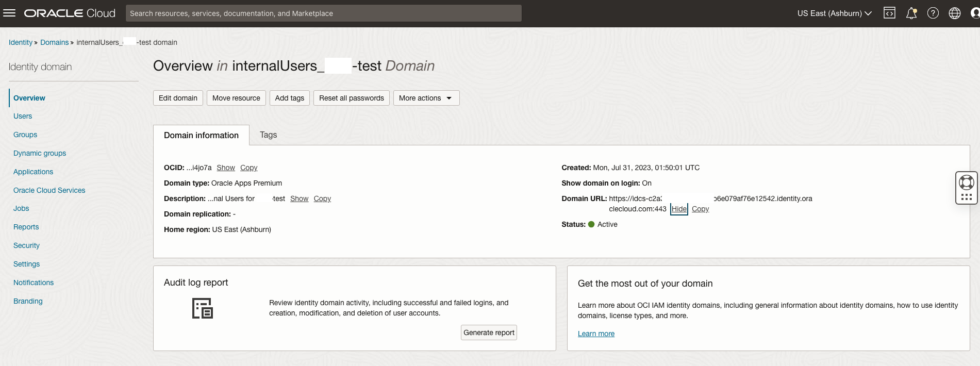Open Settings in the sidebar

(26, 264)
